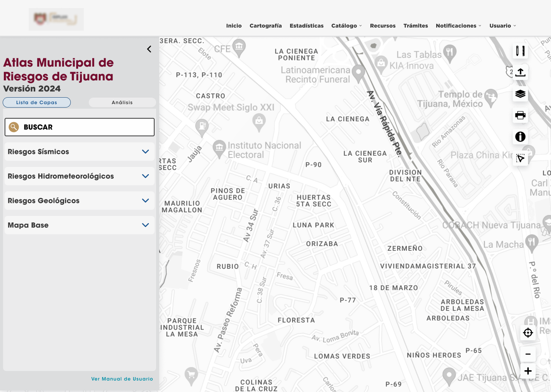Image resolution: width=551 pixels, height=392 pixels.
Task: Click Av. Vía Rápida Pte. label
Action: [x=385, y=123]
